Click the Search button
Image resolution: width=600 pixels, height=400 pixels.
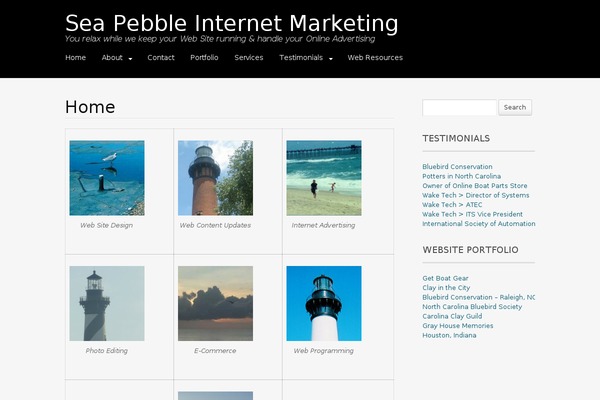[x=515, y=108]
